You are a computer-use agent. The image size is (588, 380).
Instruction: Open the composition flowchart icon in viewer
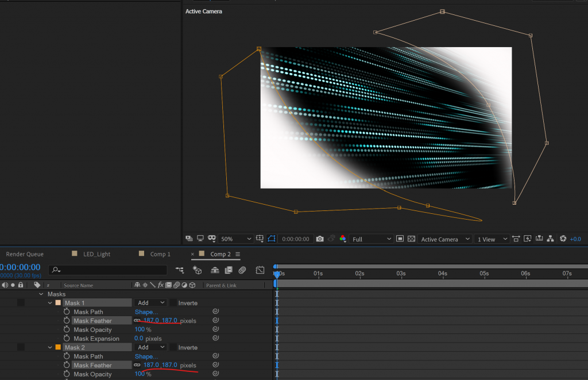(x=551, y=239)
